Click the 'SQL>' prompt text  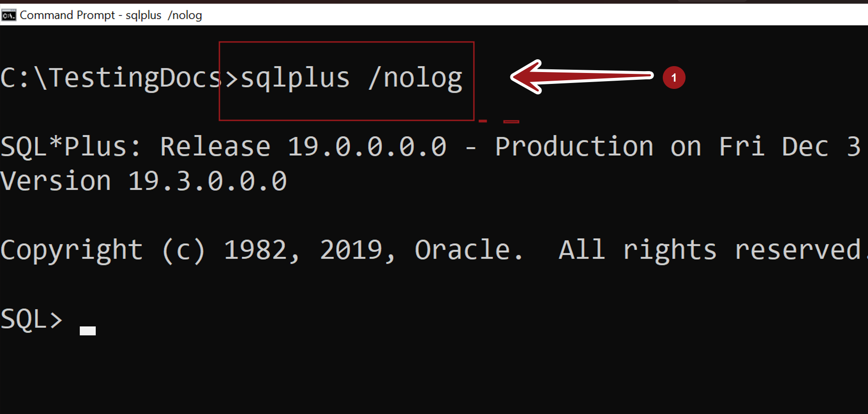point(31,318)
